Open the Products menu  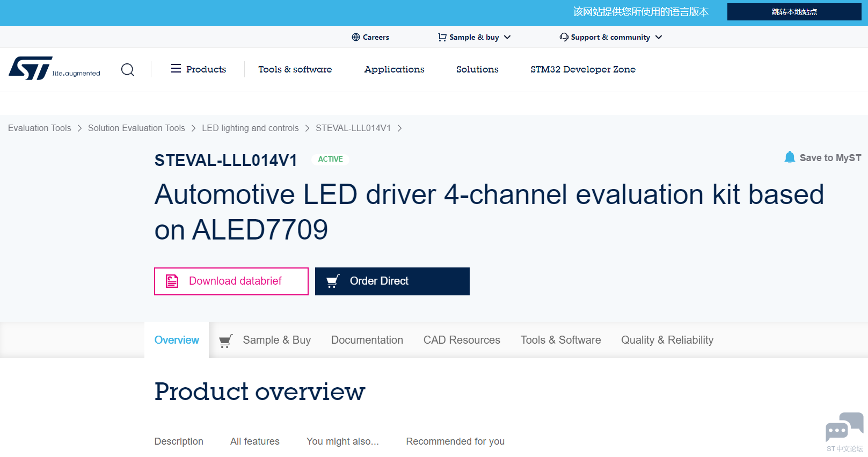pyautogui.click(x=199, y=69)
